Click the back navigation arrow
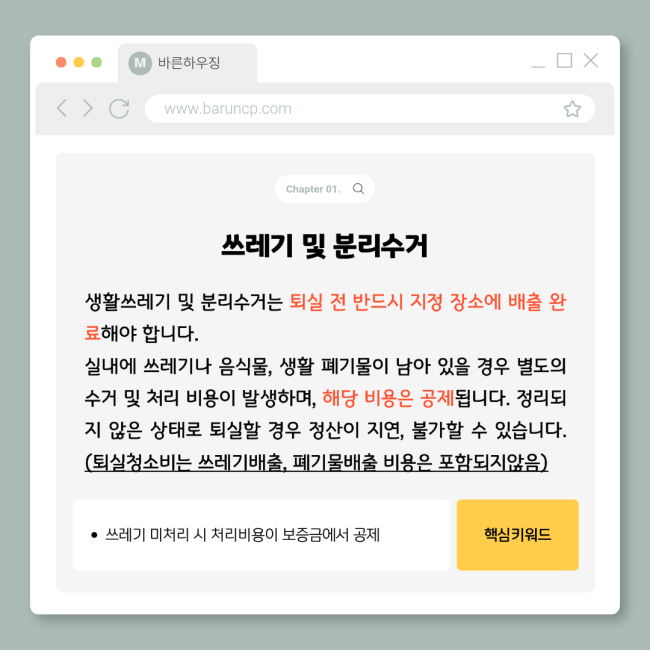This screenshot has width=650, height=650. pyautogui.click(x=62, y=108)
